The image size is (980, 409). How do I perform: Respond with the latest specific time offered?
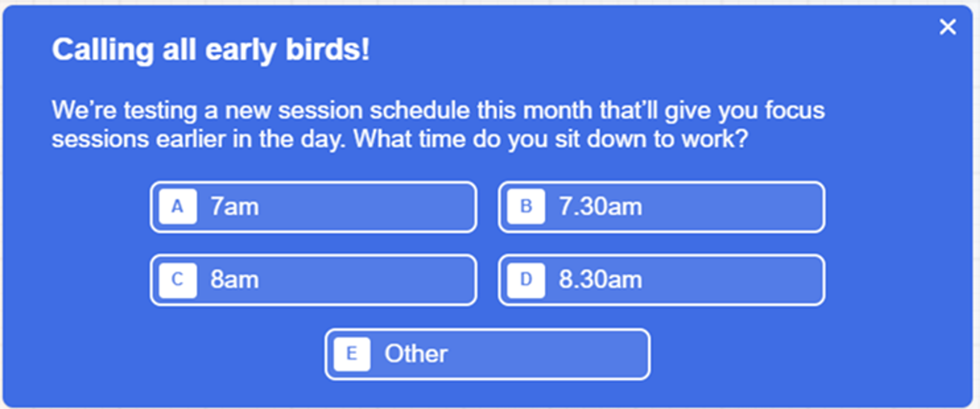pos(660,280)
